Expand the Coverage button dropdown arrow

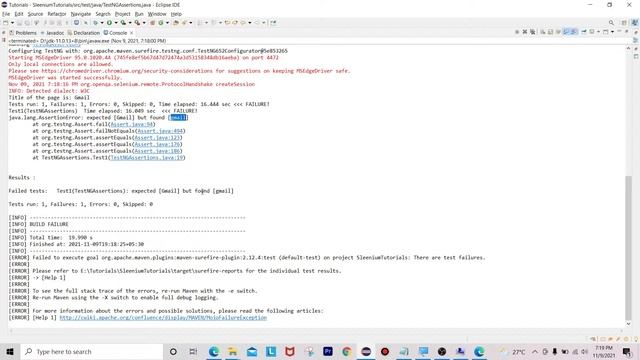[130, 23]
